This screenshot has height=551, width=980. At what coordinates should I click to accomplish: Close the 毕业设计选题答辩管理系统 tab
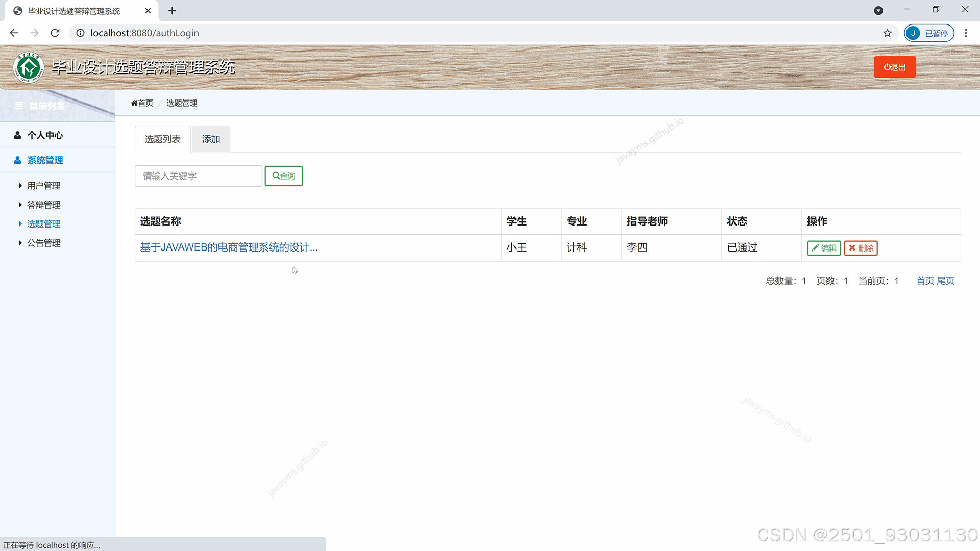coord(148,11)
